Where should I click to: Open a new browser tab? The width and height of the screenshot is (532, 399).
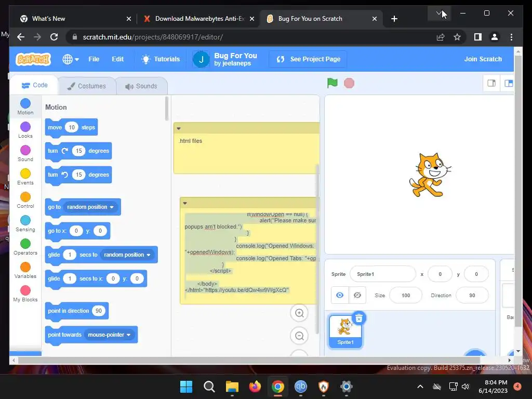pos(394,19)
